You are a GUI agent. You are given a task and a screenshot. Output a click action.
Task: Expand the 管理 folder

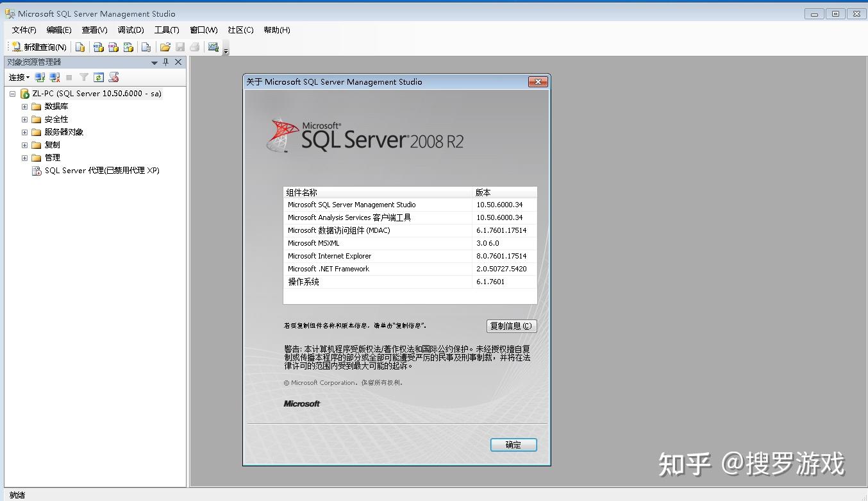point(24,158)
